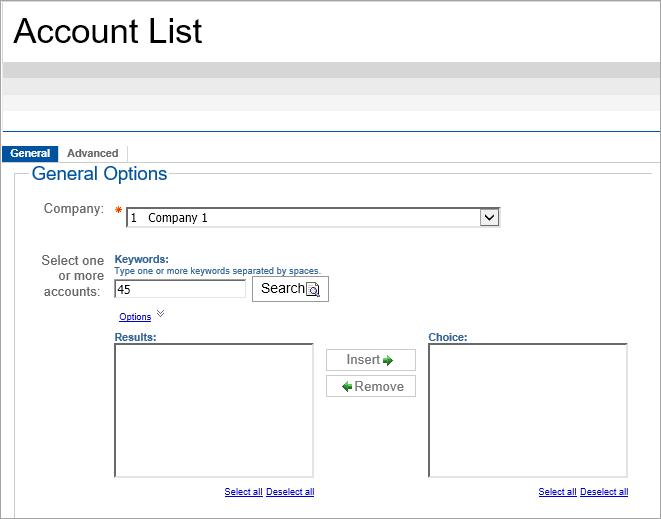Click the General Options section heading
Screen dimensions: 661x519
pos(100,174)
